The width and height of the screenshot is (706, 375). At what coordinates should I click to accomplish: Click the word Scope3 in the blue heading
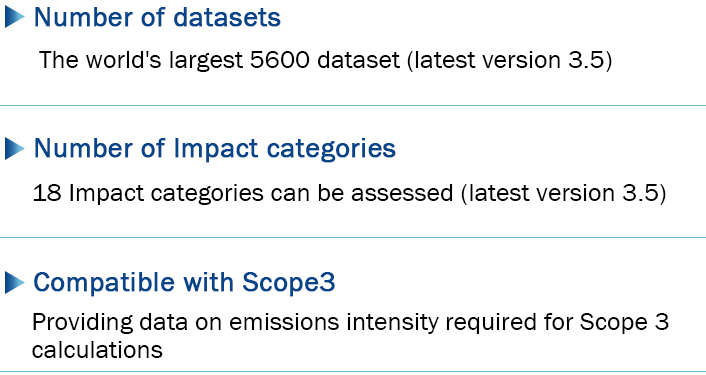pos(289,282)
